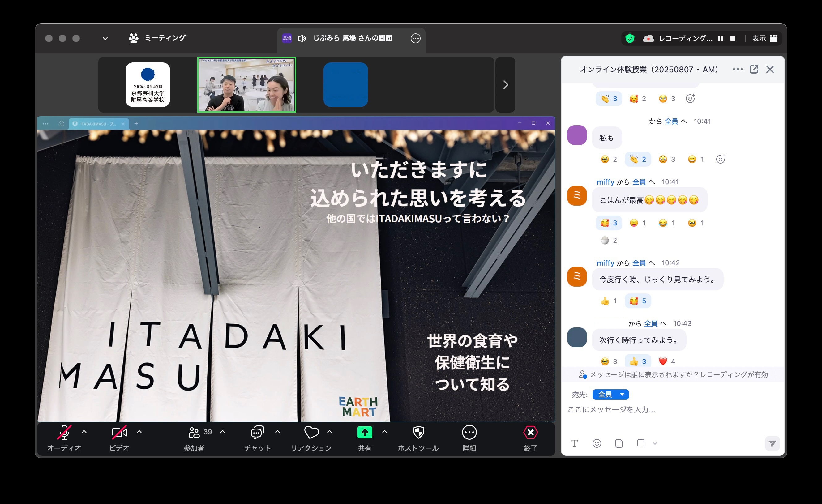Viewport: 822px width, 504px height.
Task: Click home icon in shared browser bar
Action: (61, 124)
